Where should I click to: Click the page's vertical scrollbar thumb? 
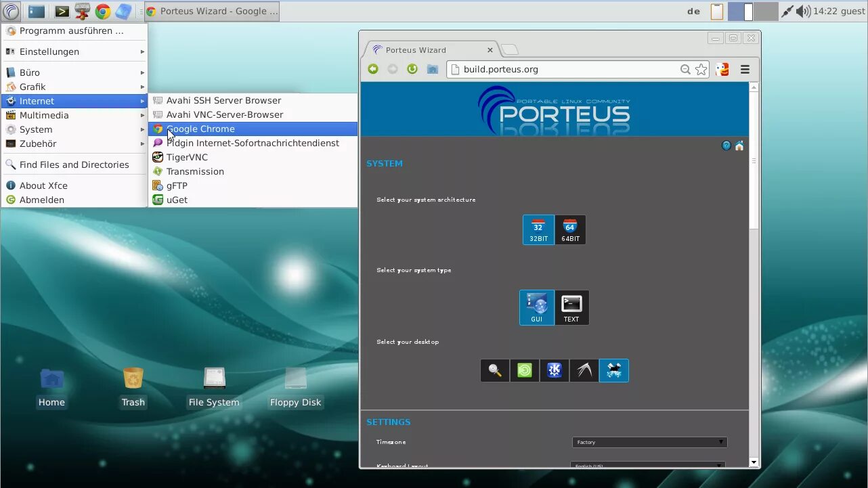754,160
